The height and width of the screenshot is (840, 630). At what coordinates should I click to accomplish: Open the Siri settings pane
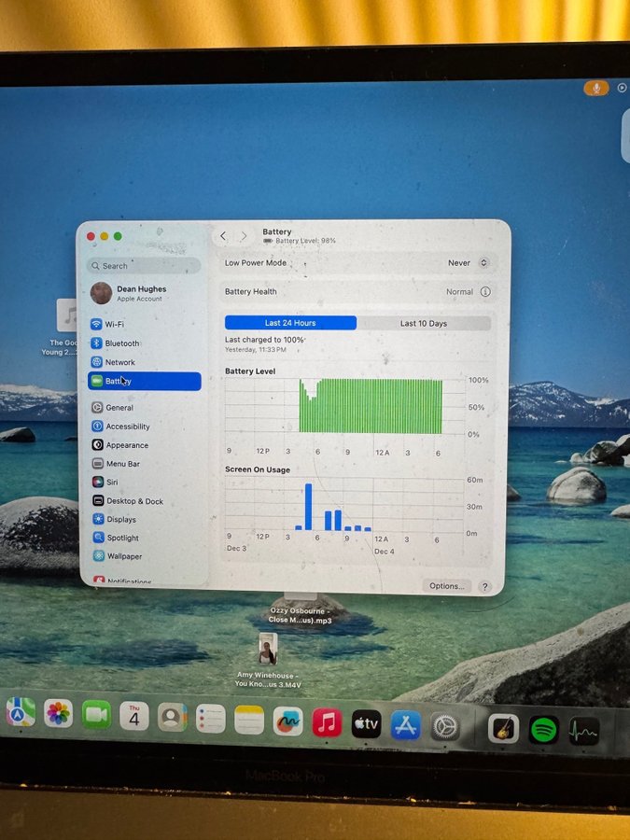111,483
